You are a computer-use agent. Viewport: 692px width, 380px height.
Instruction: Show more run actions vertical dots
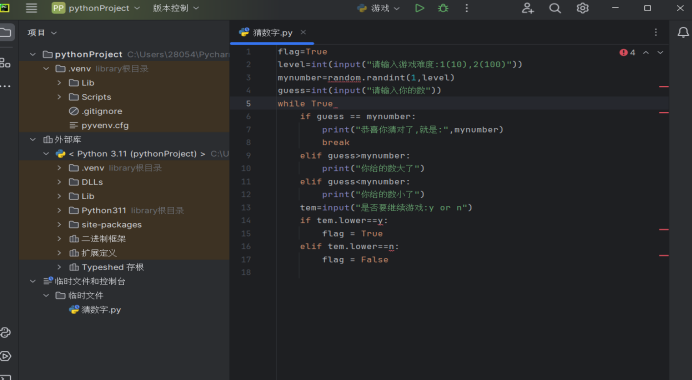[x=466, y=8]
